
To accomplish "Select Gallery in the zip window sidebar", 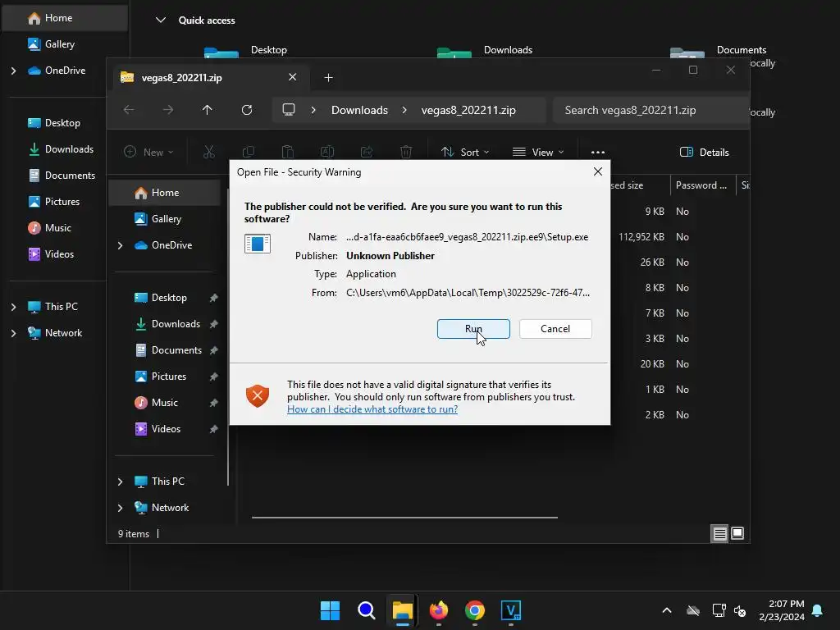I will (x=164, y=218).
